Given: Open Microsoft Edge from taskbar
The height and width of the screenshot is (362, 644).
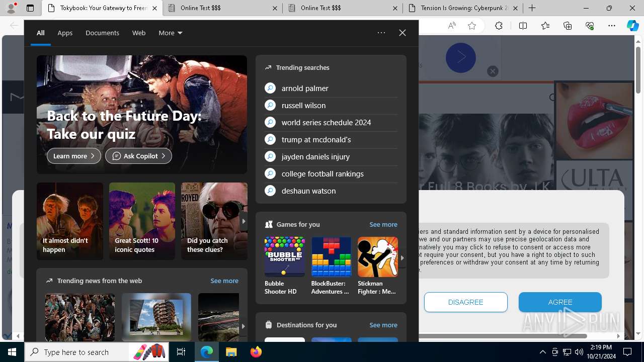Looking at the screenshot, I should pos(207,352).
